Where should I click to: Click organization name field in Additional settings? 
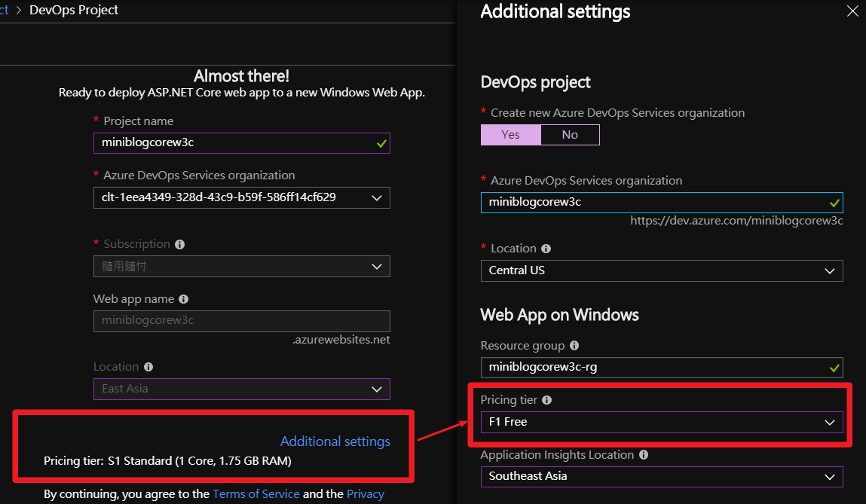tap(662, 203)
